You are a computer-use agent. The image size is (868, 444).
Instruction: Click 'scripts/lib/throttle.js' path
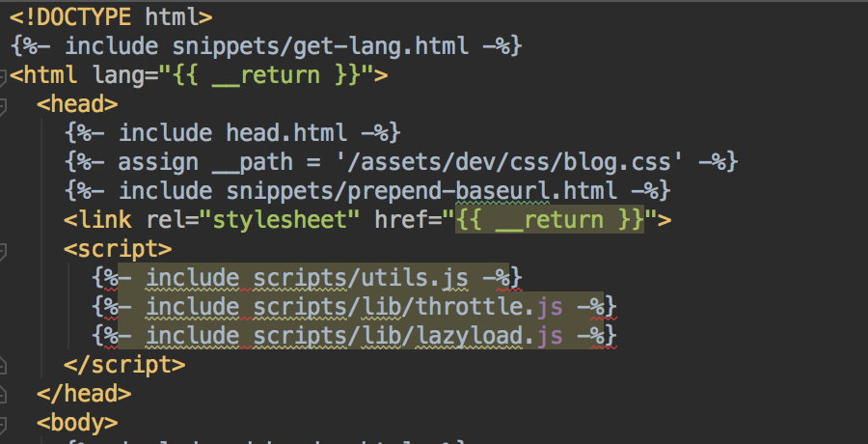tap(408, 307)
